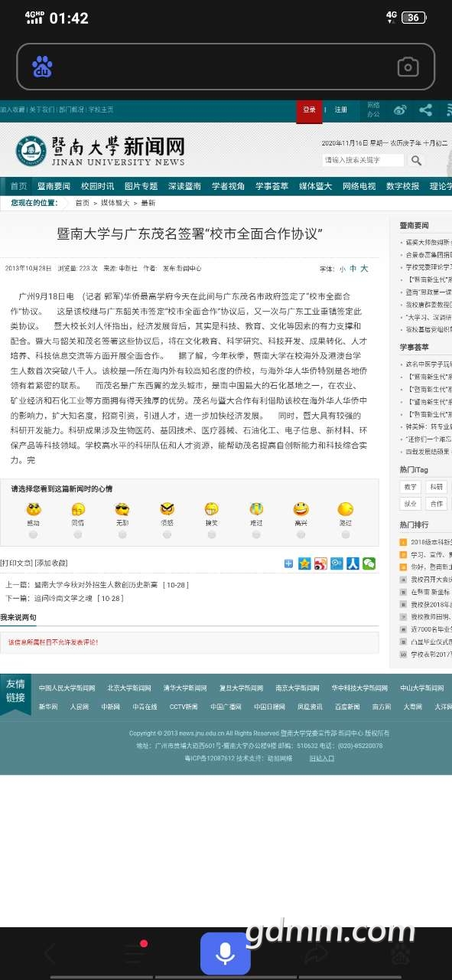Click the keyword search input field
This screenshot has width=452, height=980.
pyautogui.click(x=363, y=160)
